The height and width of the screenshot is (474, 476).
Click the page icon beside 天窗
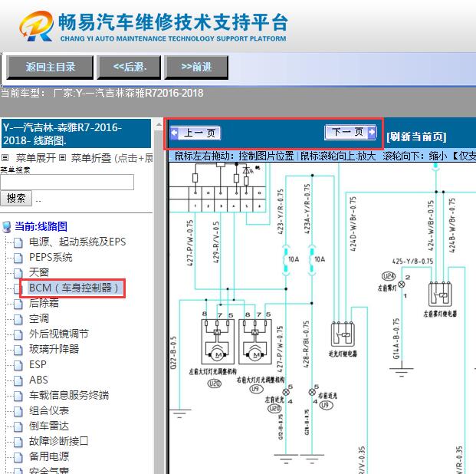18,273
